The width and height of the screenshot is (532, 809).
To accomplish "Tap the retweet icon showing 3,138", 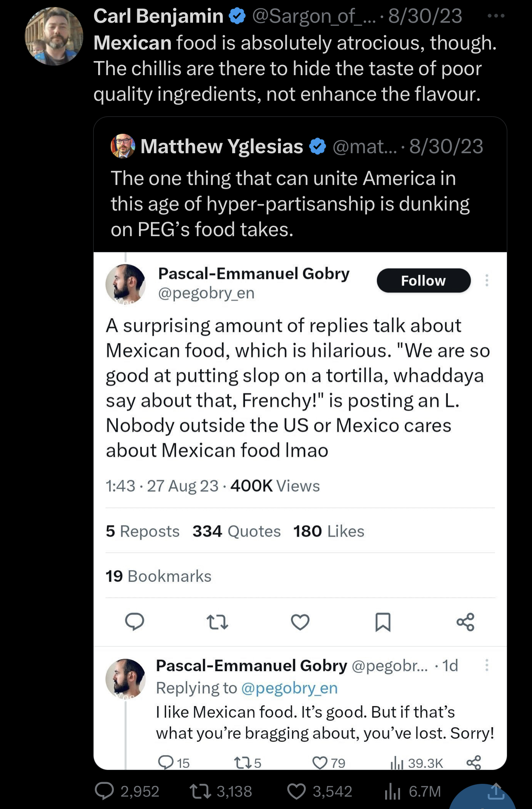I will (200, 791).
